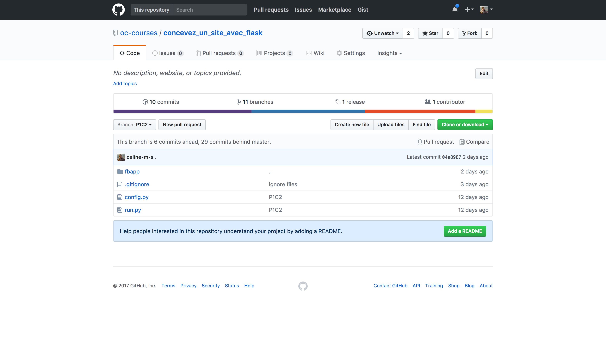The height and width of the screenshot is (364, 606).
Task: Switch to the Issues tab
Action: click(167, 53)
